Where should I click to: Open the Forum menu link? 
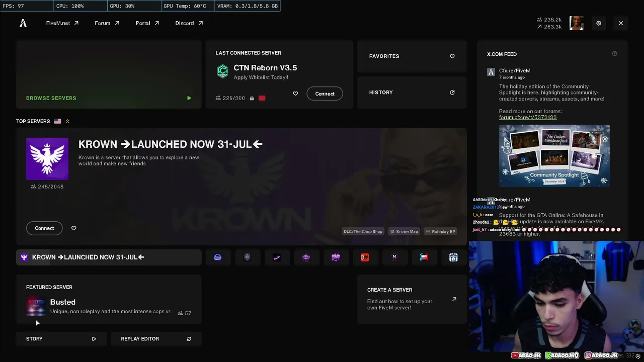pyautogui.click(x=107, y=23)
